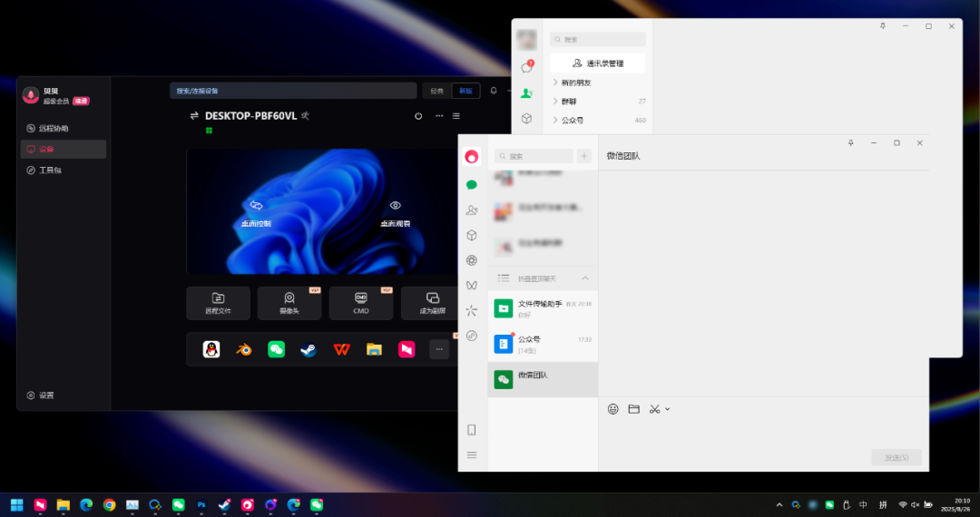Launch Blender icon in the remote app bar
The image size is (980, 517).
pyautogui.click(x=244, y=350)
